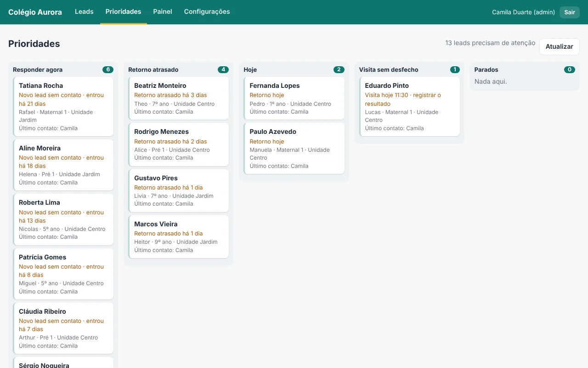Click the Sair logout button
Viewport: 588px width, 368px height.
coord(570,12)
